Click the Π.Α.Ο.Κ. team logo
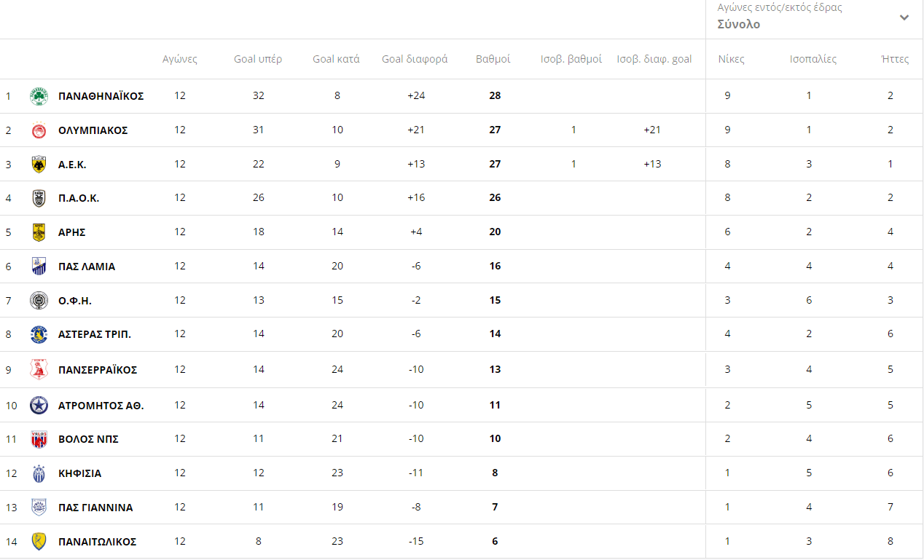 tap(39, 198)
